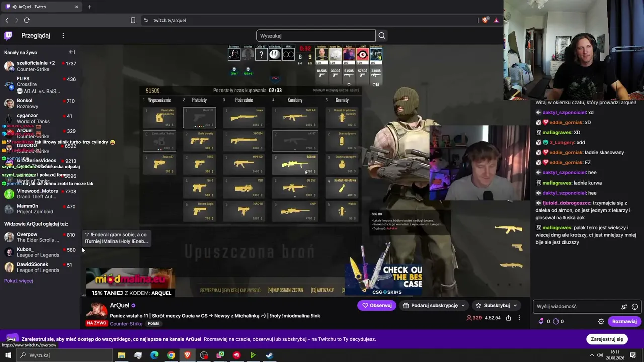Open File Explorer from the taskbar
Image resolution: width=644 pixels, height=362 pixels.
121,355
